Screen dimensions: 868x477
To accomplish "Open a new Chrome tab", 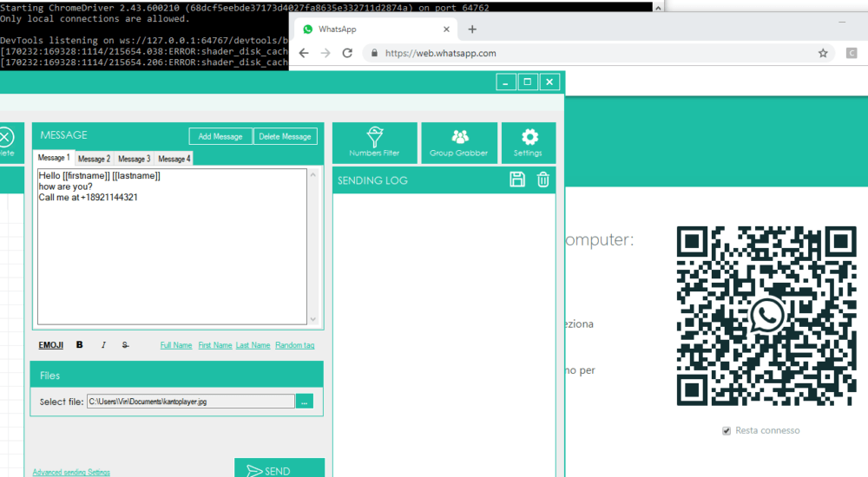I will click(x=472, y=29).
